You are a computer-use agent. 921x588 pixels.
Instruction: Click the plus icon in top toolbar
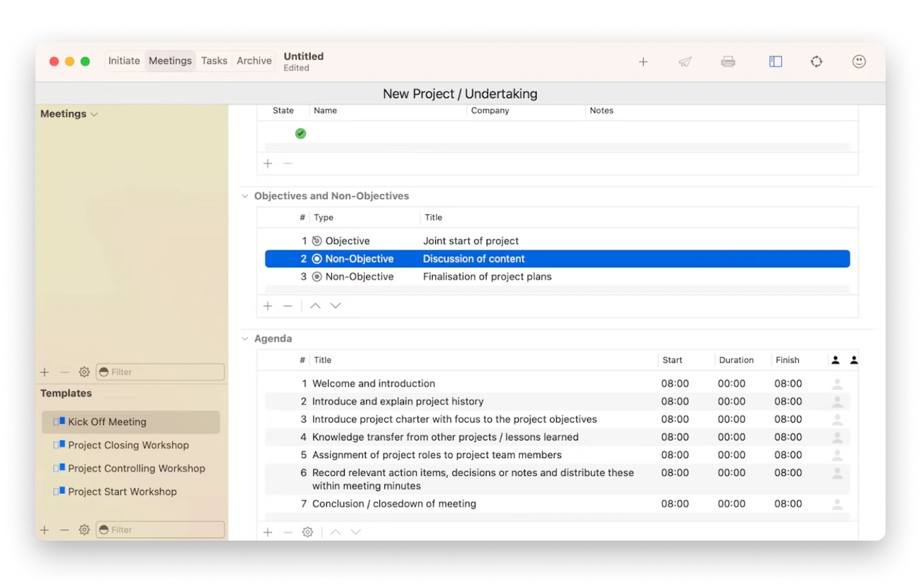(643, 61)
